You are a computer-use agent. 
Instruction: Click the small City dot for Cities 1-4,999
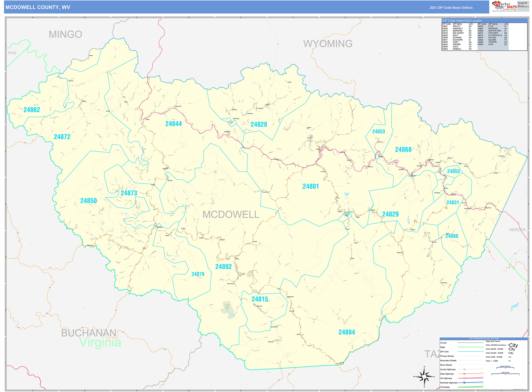pos(508,361)
